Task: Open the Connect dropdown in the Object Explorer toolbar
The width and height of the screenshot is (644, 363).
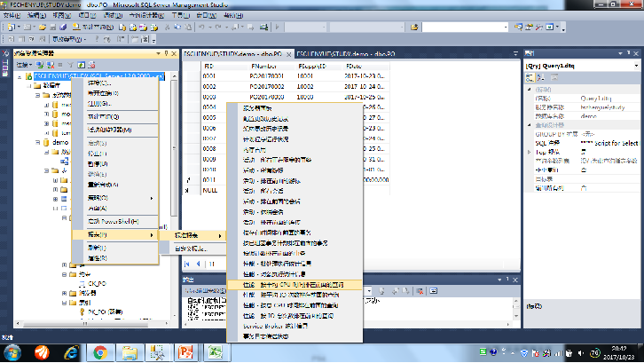Action: (24, 65)
